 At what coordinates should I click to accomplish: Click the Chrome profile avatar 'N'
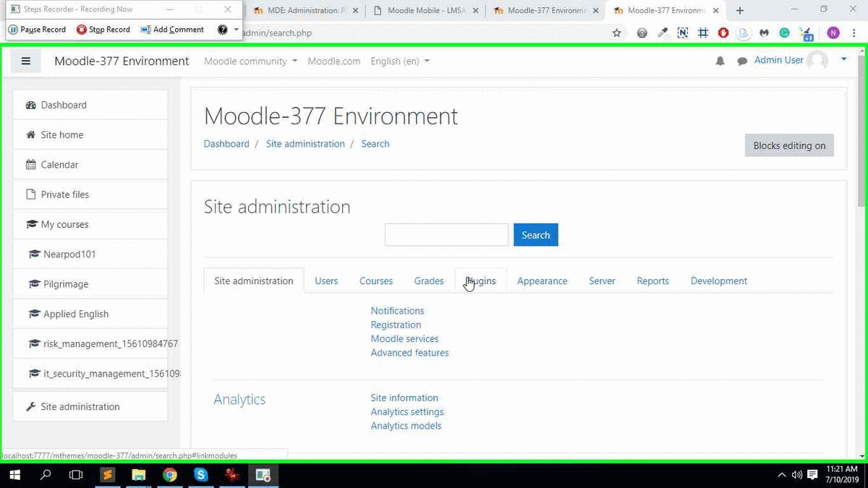tap(833, 33)
